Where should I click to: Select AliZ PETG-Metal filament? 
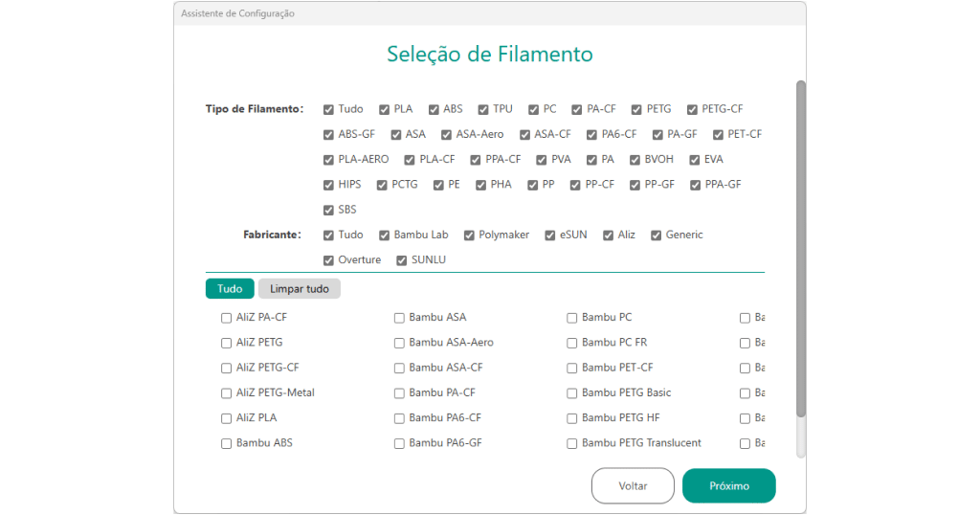coord(226,393)
